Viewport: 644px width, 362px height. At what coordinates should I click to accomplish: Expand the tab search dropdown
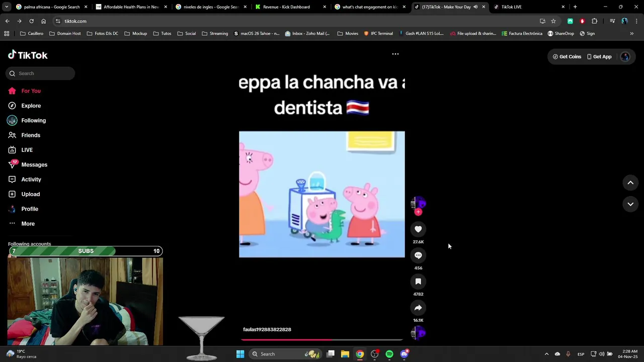7,7
